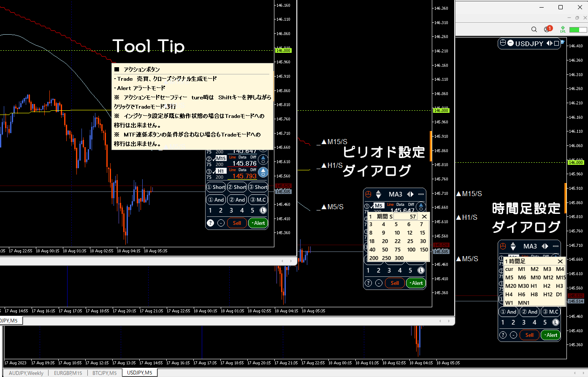Click the blue graduation cap chart icon
This screenshot has width=588, height=377.
[562, 42]
